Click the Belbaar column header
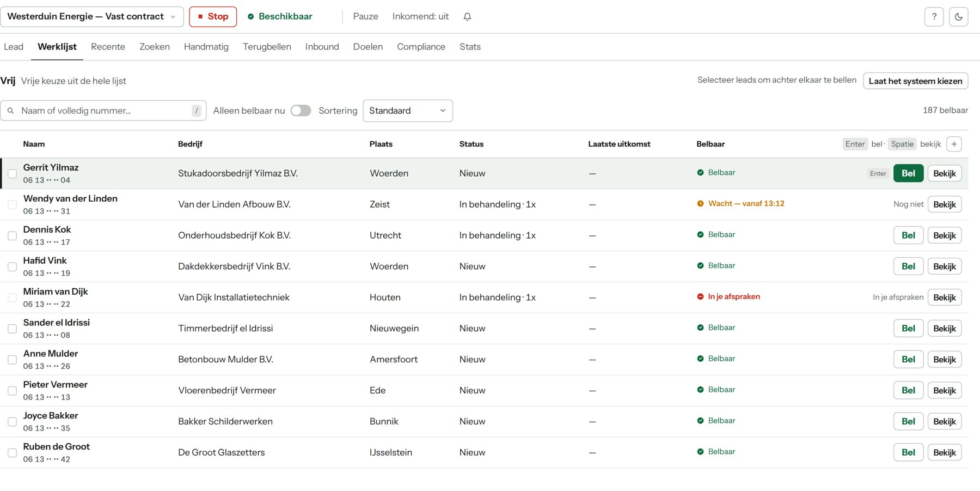980x491 pixels. coord(710,144)
